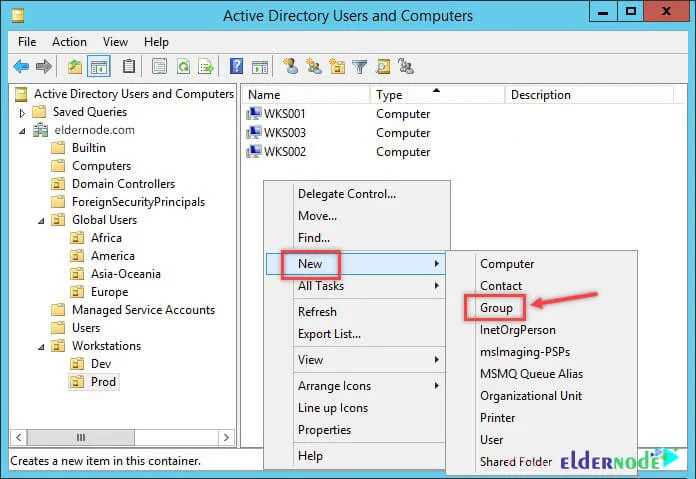The image size is (696, 479).
Task: Collapse the eldernode.com domain node
Action: [22, 131]
